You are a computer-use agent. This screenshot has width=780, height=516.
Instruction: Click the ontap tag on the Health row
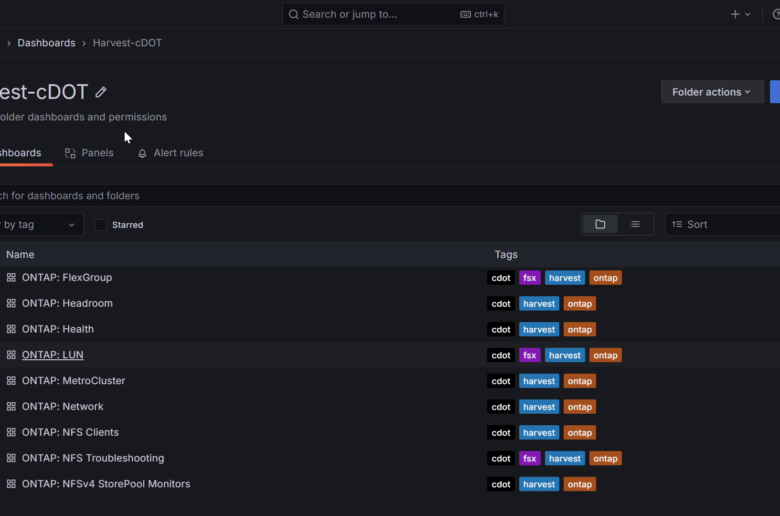click(580, 329)
